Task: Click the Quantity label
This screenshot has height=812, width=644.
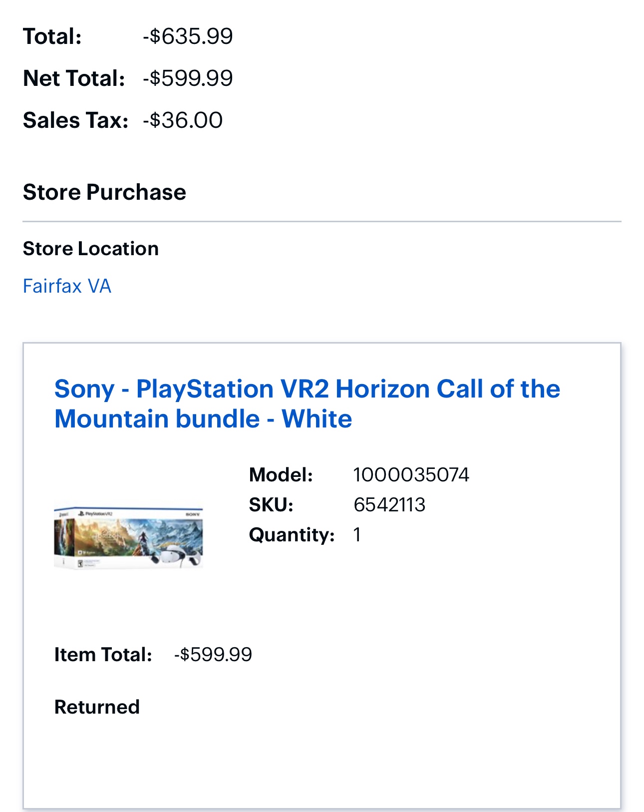Action: (x=292, y=535)
